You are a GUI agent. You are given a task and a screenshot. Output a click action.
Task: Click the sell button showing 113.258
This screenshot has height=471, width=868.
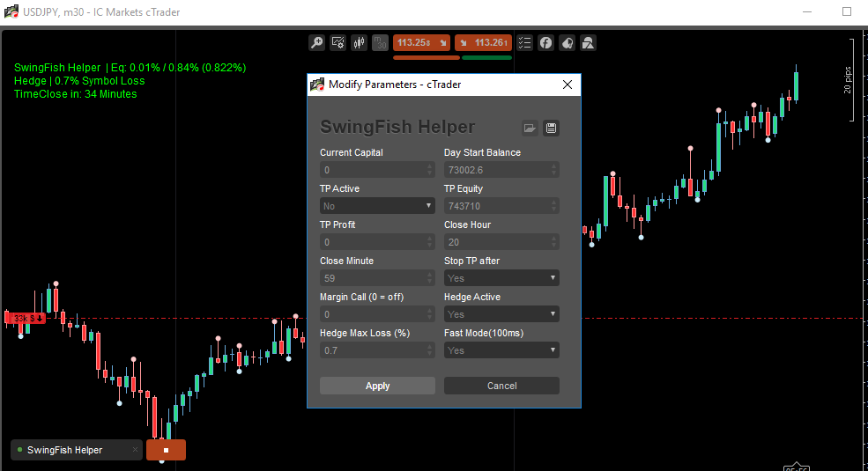[x=422, y=42]
